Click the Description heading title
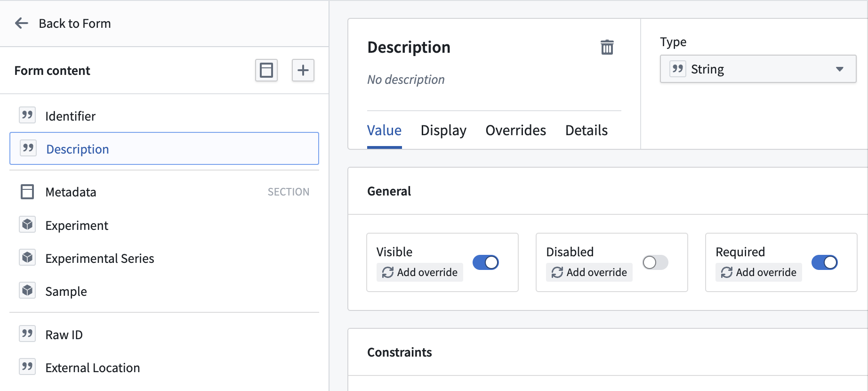868x391 pixels. coord(409,47)
